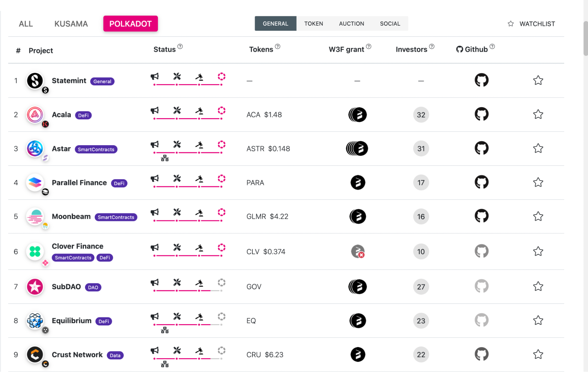Click Equilibrium's W3F grant badge
This screenshot has width=588, height=372.
click(x=358, y=320)
